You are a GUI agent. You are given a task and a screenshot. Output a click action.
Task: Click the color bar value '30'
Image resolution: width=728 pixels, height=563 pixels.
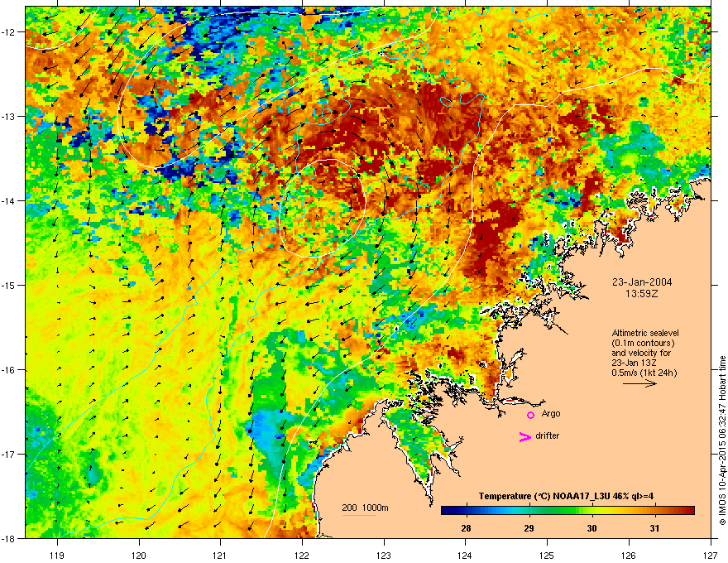pos(591,528)
